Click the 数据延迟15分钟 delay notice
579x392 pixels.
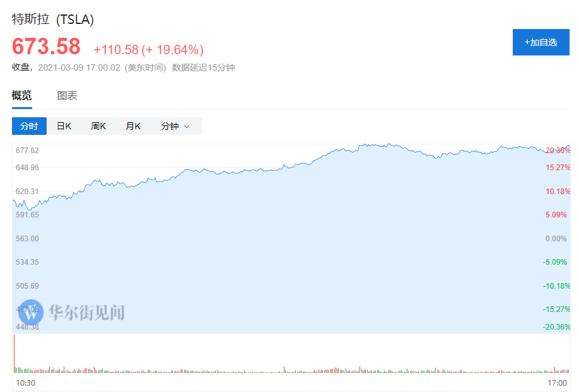pos(204,67)
